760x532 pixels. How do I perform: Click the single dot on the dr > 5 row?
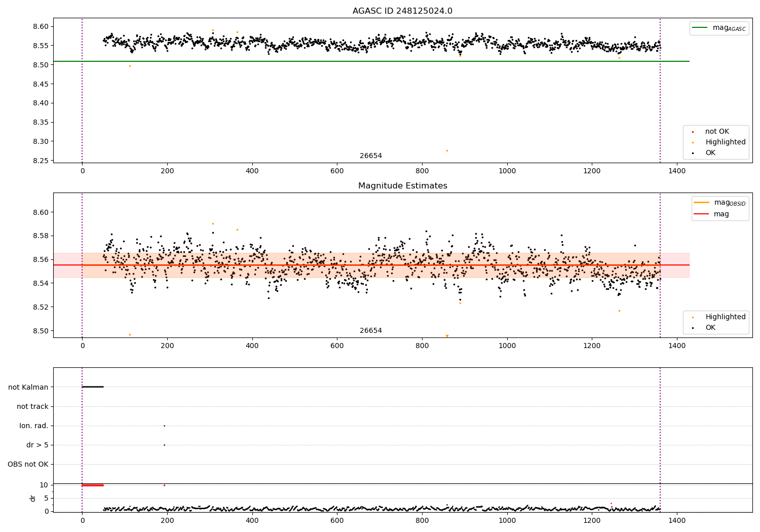164,445
